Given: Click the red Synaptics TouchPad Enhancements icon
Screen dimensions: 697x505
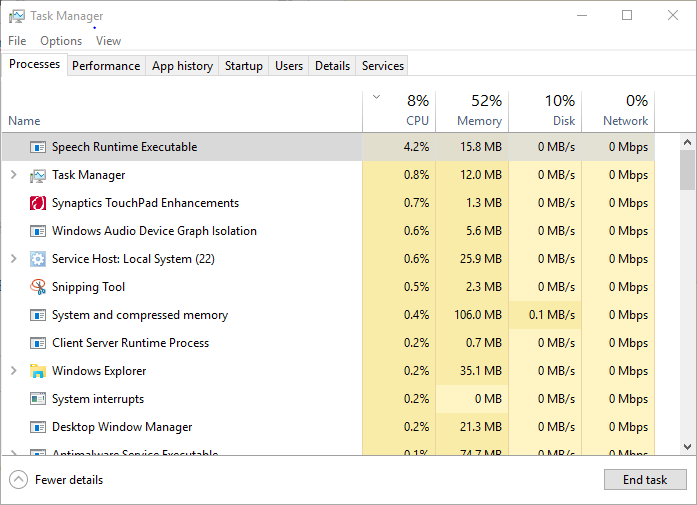Looking at the screenshot, I should tap(38, 203).
